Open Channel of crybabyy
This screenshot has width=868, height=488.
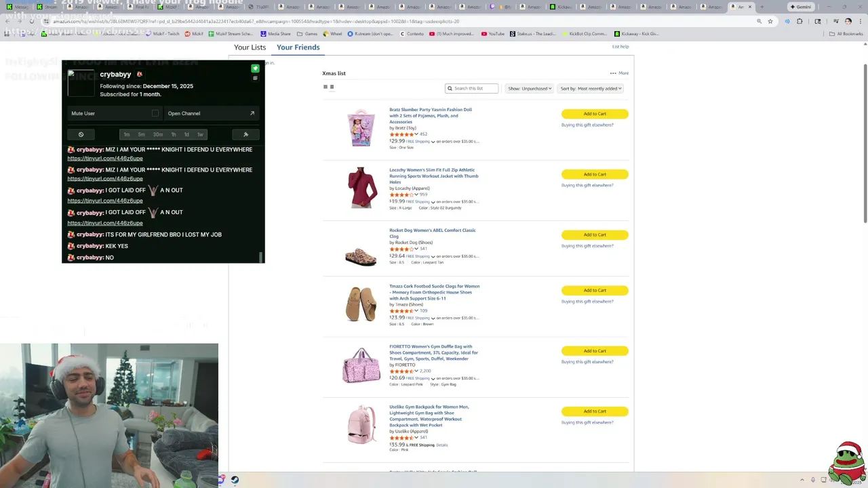(211, 113)
